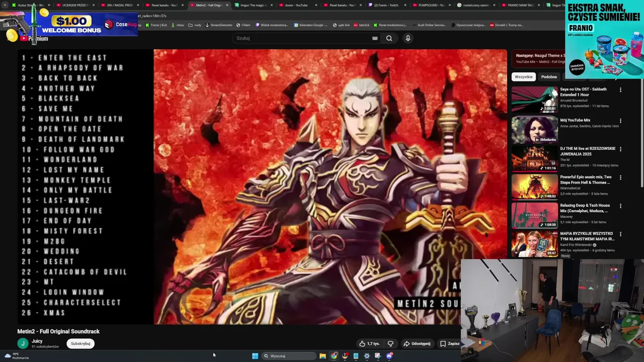Click the text 'IWannaBeCat' channel name

click(570, 189)
